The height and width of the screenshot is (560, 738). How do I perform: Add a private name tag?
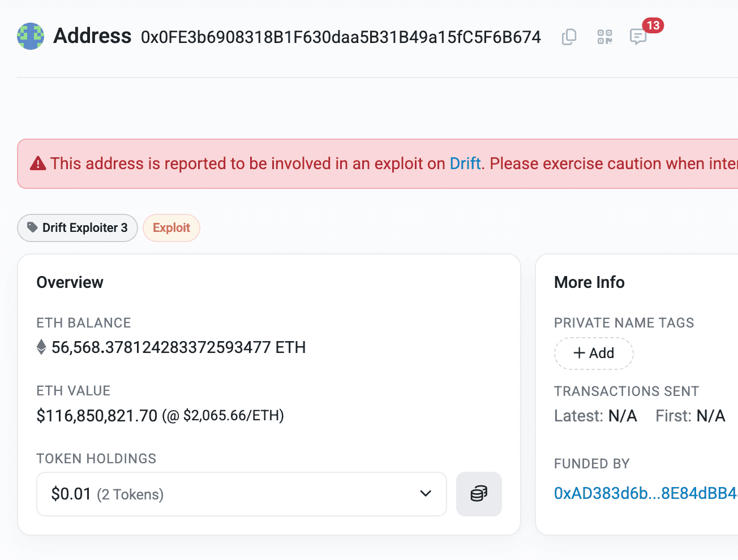pyautogui.click(x=594, y=354)
